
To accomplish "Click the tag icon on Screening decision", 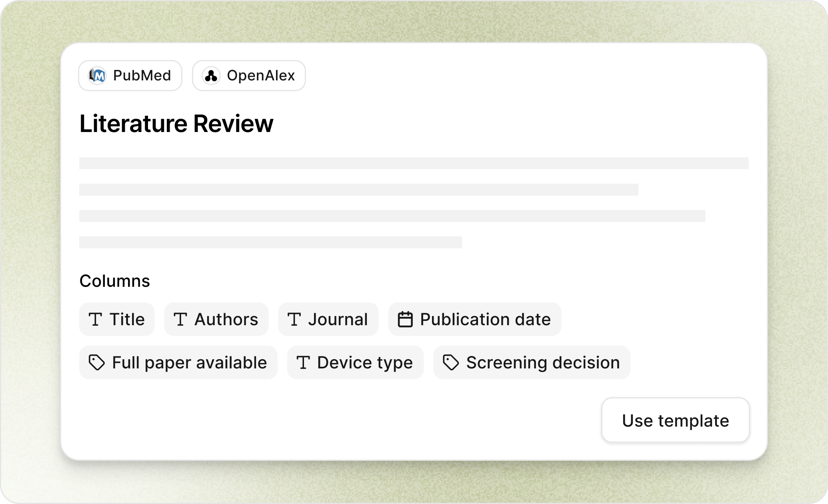I will (x=451, y=362).
